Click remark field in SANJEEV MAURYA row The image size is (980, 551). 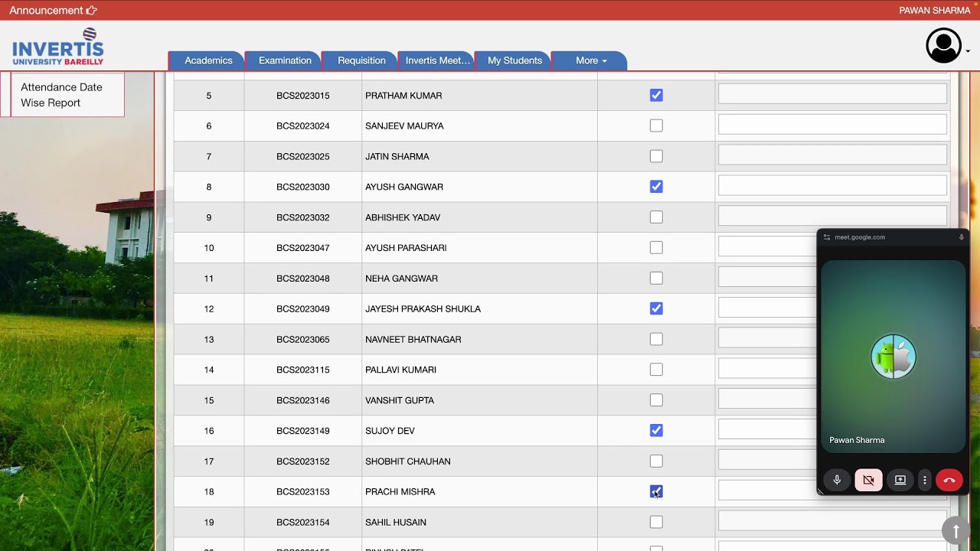[832, 125]
